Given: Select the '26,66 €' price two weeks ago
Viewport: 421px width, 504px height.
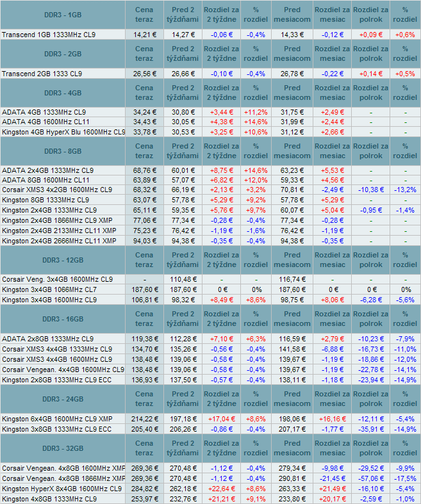Looking at the screenshot, I should (183, 74).
